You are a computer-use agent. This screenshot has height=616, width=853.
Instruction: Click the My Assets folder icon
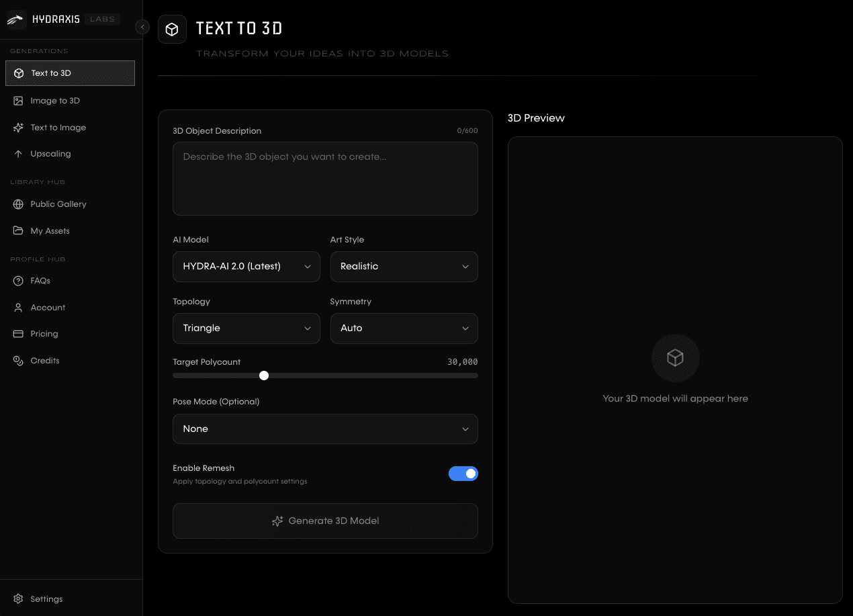click(18, 231)
